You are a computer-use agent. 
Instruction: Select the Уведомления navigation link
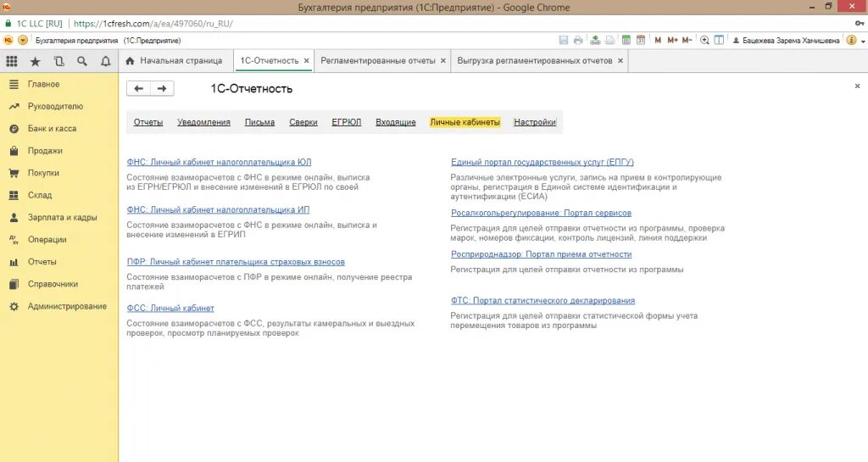pyautogui.click(x=203, y=122)
